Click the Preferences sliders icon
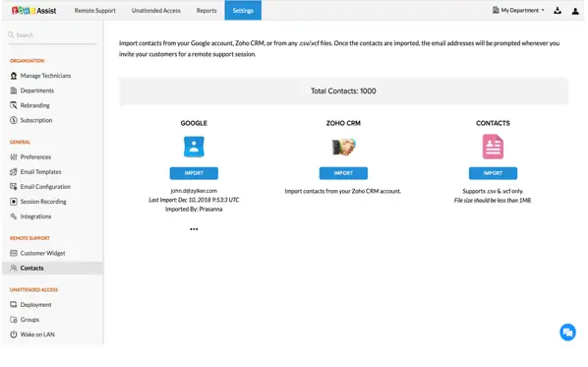The height and width of the screenshot is (367, 588). pos(14,156)
